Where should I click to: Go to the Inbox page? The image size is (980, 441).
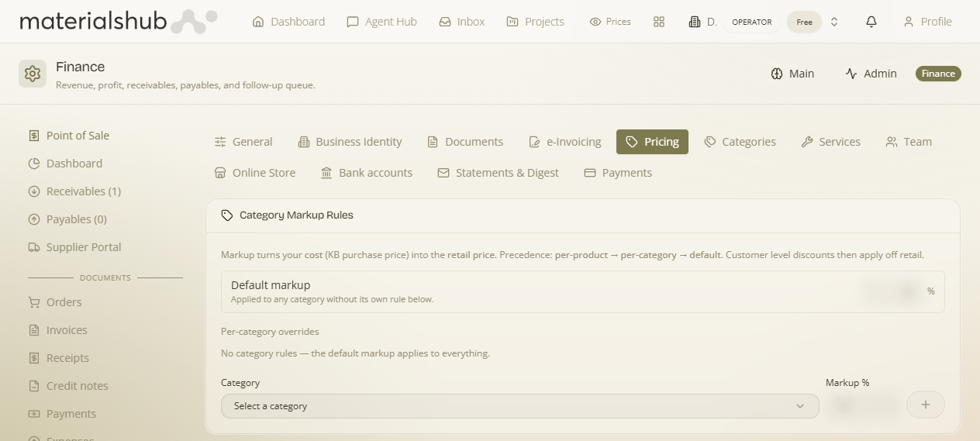click(461, 22)
